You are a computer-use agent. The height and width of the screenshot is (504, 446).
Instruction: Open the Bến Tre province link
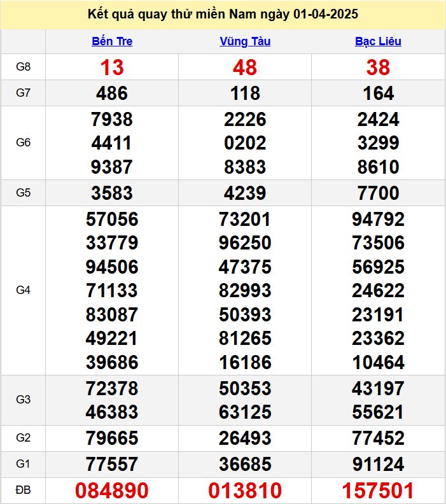coord(112,41)
